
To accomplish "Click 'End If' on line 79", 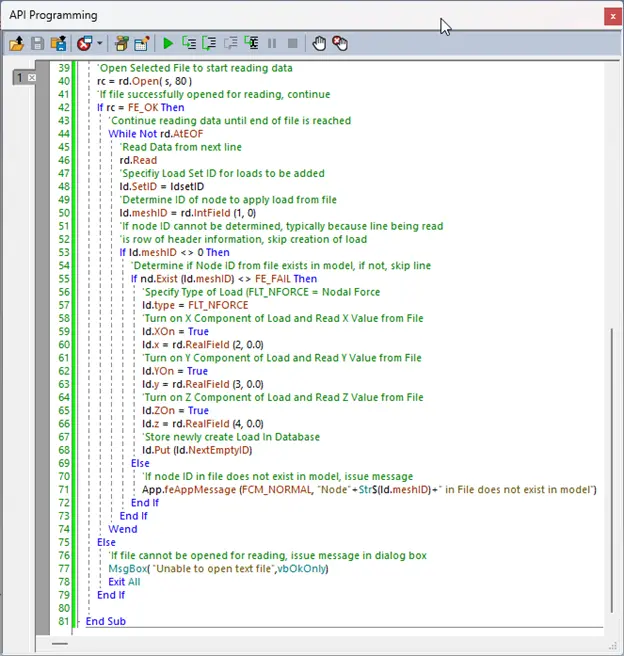I will [x=111, y=595].
